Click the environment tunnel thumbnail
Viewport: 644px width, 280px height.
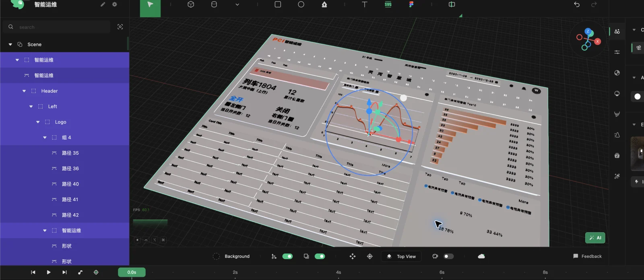pos(638,153)
